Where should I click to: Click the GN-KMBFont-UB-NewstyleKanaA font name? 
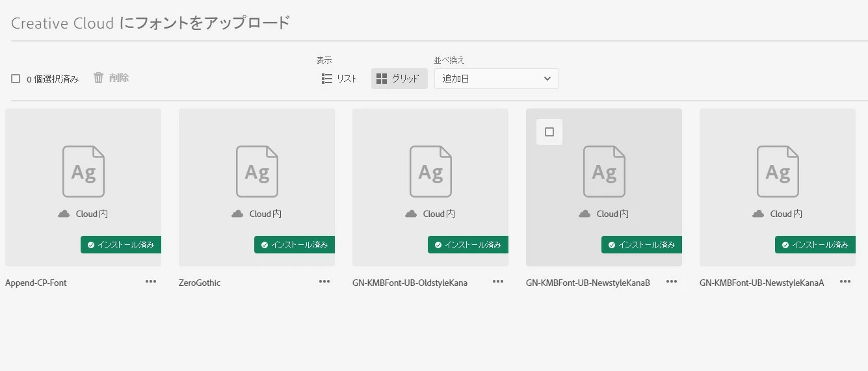[762, 283]
